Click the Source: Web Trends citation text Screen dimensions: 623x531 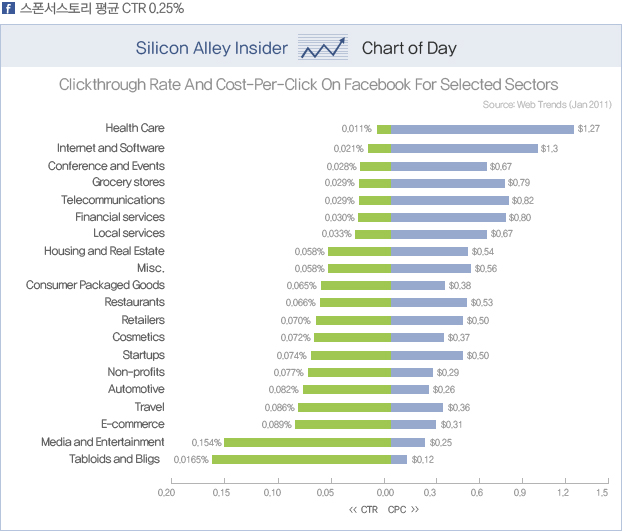(x=546, y=104)
